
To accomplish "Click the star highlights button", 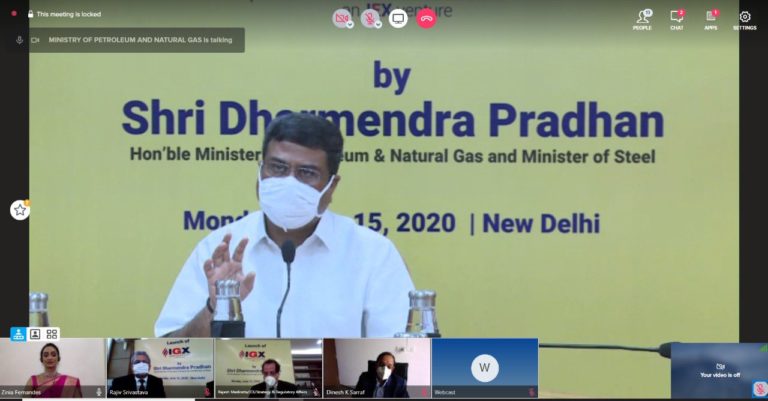I will (x=20, y=210).
